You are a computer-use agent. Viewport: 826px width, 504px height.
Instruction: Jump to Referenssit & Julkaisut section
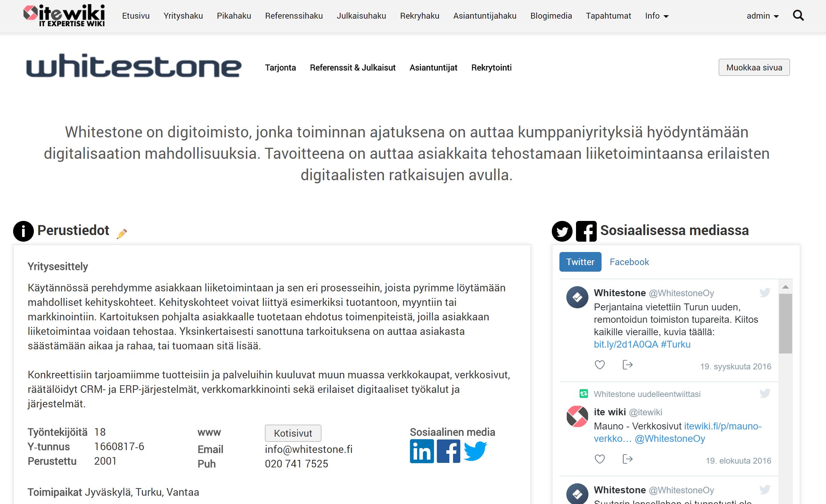click(x=353, y=68)
